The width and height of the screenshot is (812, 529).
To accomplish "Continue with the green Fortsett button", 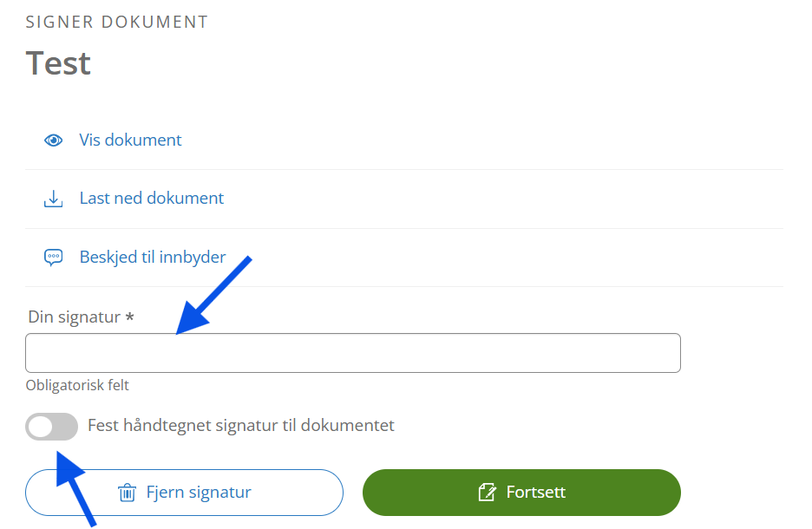I will 521,493.
